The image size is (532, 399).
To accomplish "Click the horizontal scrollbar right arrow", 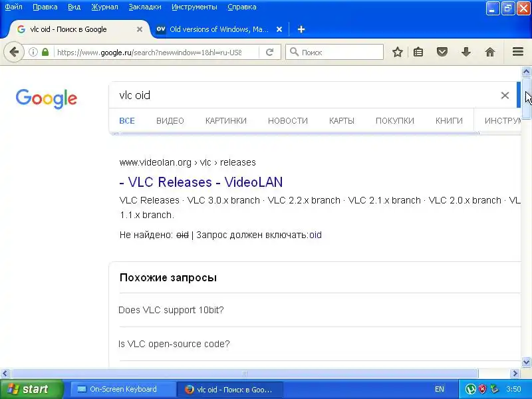I will (x=515, y=374).
